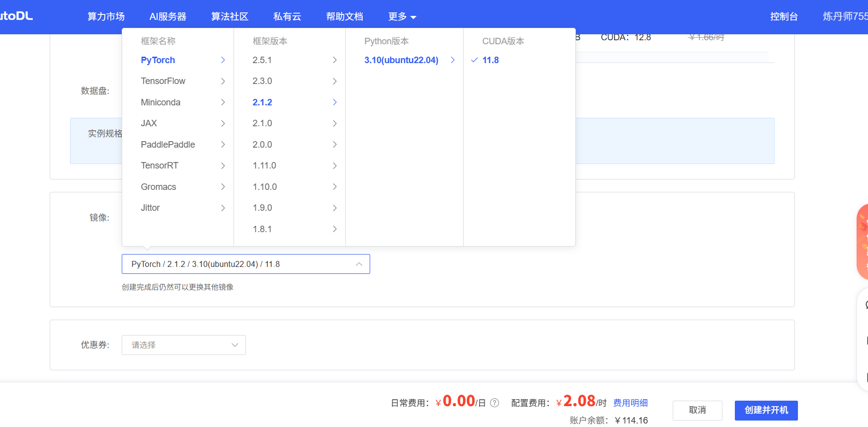Expand chevron next to version 1.11.0
868x427 pixels.
[335, 166]
